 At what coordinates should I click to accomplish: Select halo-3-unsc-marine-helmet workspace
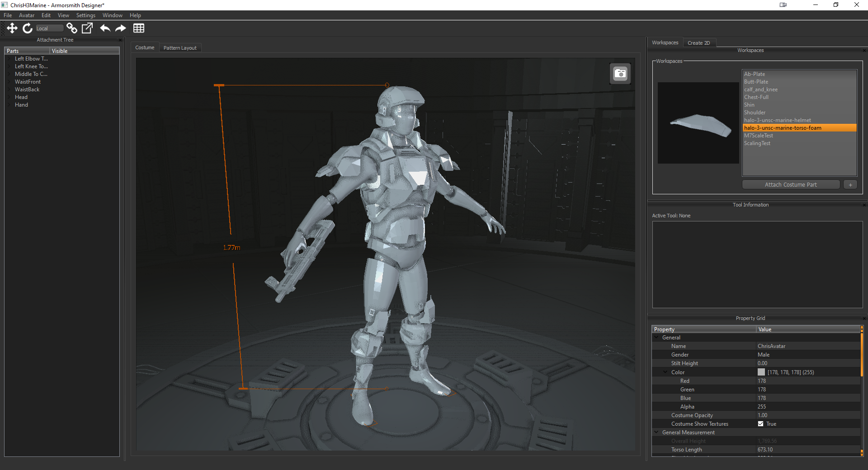point(800,120)
